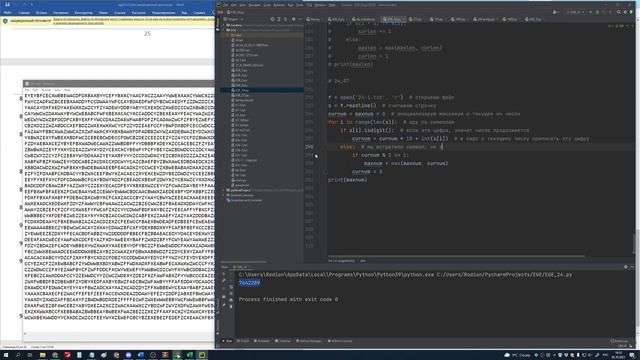
Task: Open File Explorer from taskbar
Action: coord(42,355)
